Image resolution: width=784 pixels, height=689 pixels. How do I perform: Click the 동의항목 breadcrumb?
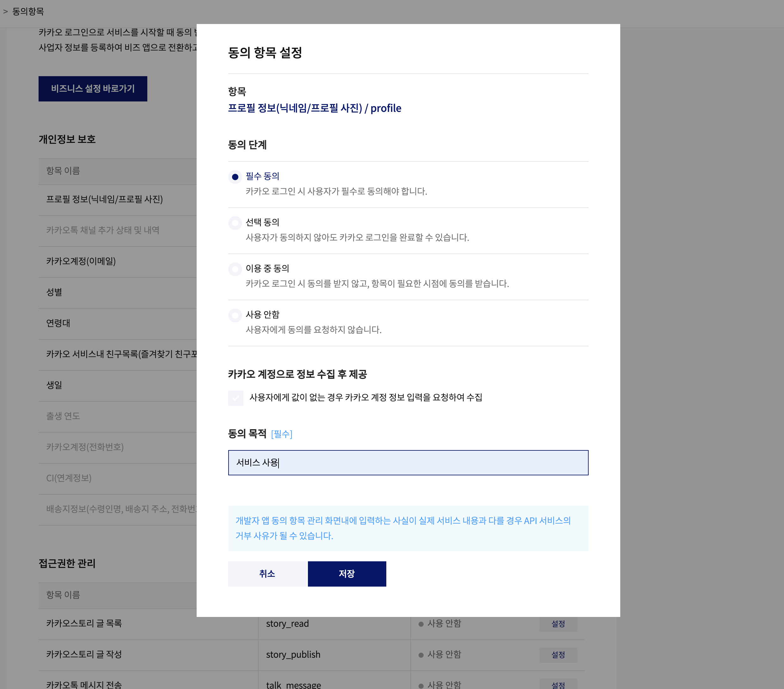pyautogui.click(x=28, y=11)
